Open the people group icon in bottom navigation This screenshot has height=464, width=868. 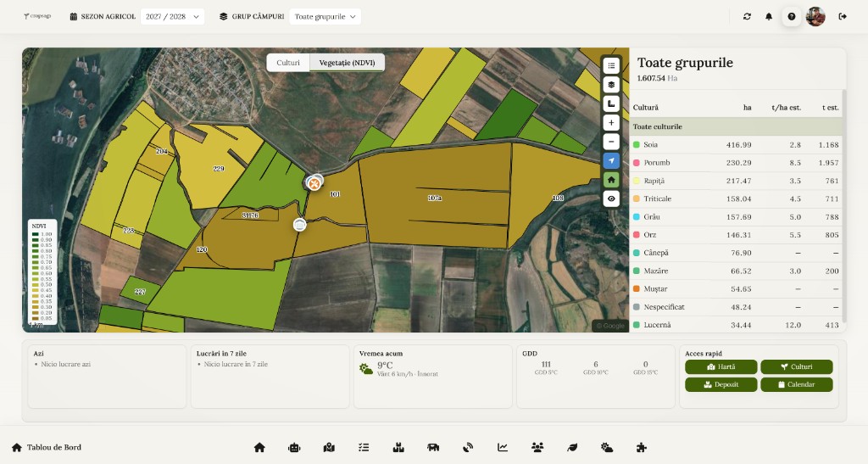coord(537,447)
